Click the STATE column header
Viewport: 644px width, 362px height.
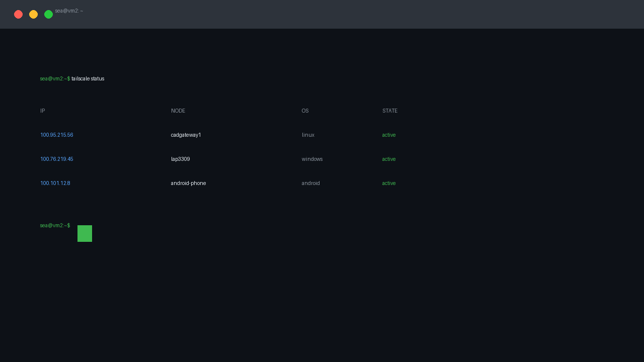coord(390,111)
